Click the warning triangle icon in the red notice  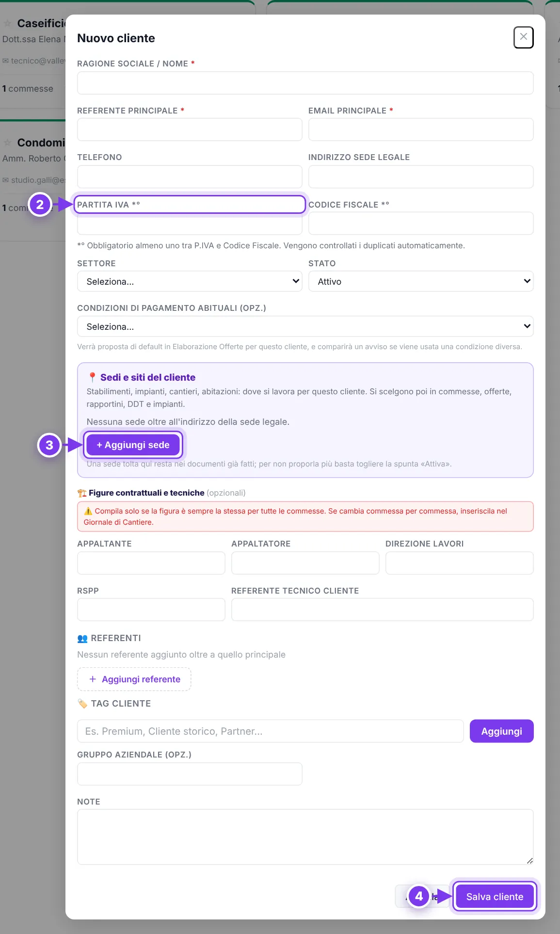point(88,511)
